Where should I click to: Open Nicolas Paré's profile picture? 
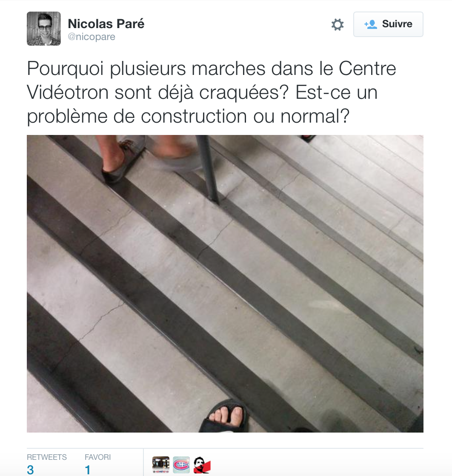click(44, 29)
